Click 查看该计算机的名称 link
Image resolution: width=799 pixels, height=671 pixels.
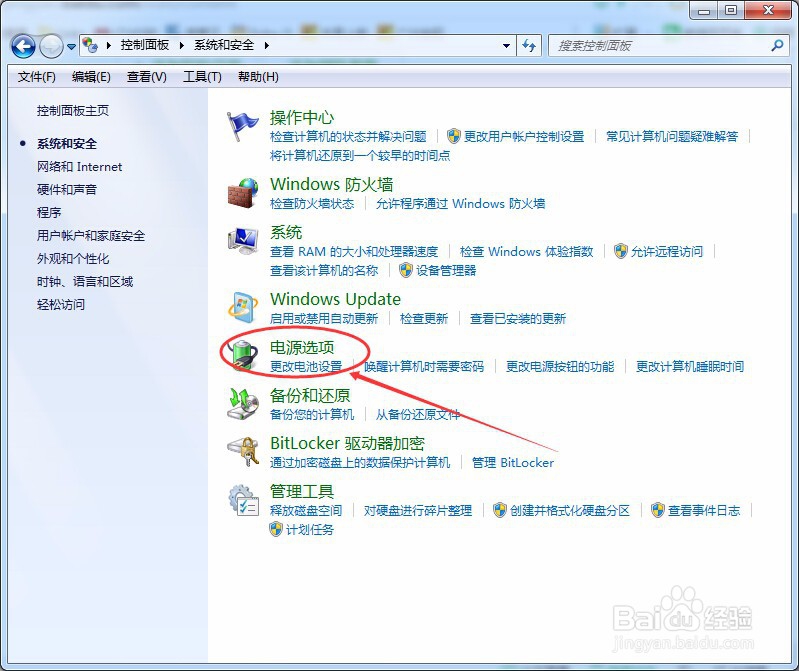click(x=324, y=271)
